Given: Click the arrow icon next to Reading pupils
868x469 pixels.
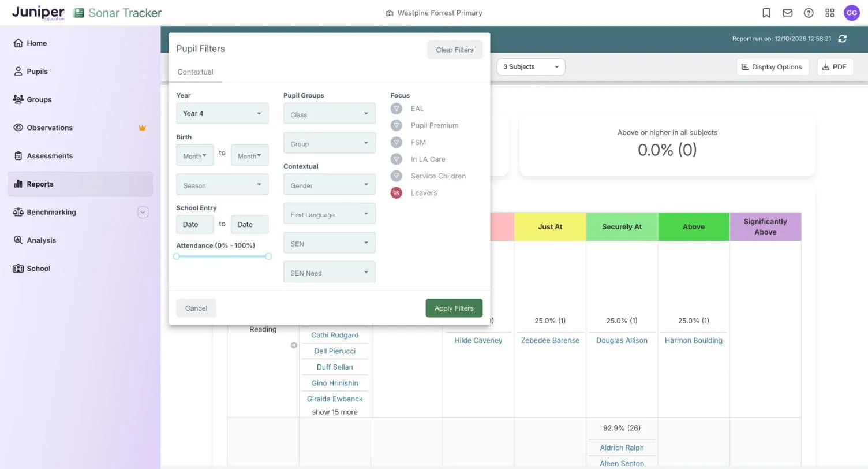Looking at the screenshot, I should (294, 345).
